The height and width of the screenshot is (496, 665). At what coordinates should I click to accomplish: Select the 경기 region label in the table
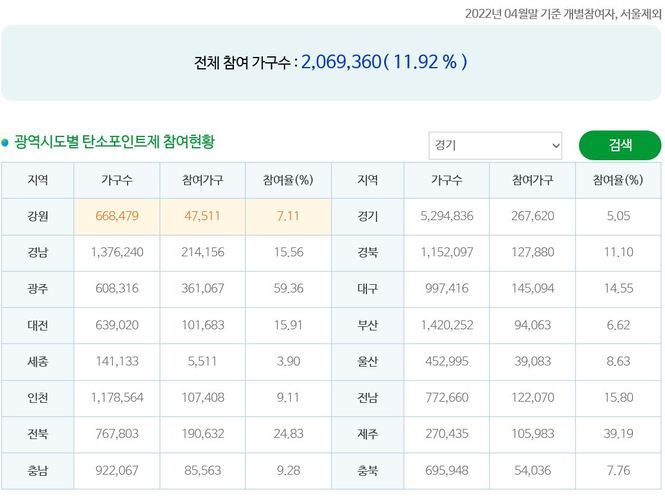(367, 216)
